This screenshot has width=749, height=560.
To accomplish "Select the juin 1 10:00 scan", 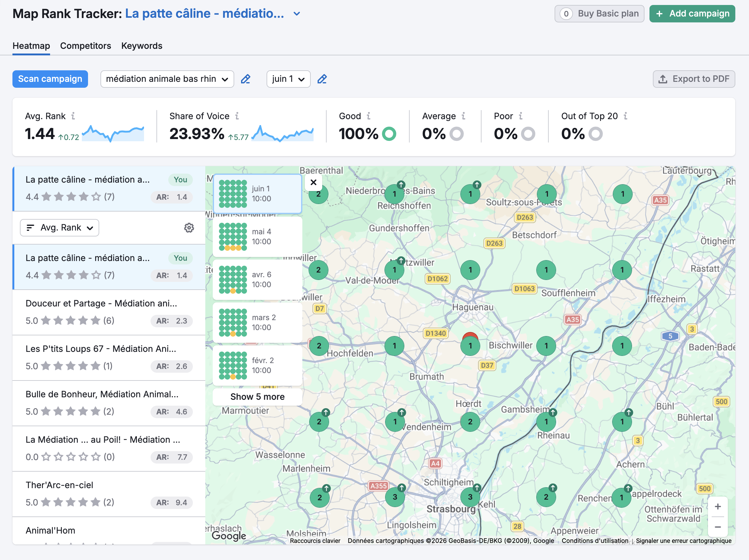I will tap(257, 194).
